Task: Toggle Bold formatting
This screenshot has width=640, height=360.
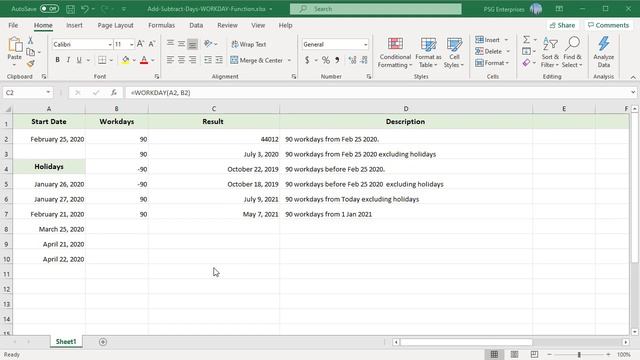Action: pyautogui.click(x=58, y=60)
